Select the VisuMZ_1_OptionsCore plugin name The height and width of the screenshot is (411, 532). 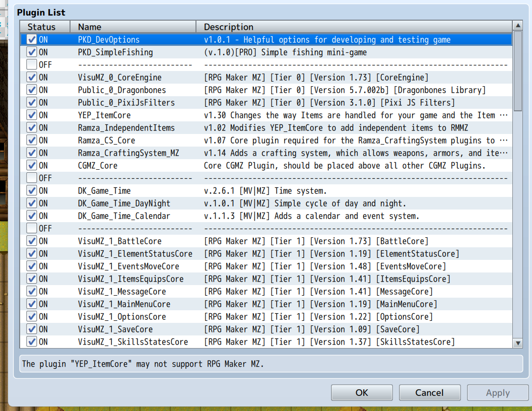pyautogui.click(x=122, y=317)
